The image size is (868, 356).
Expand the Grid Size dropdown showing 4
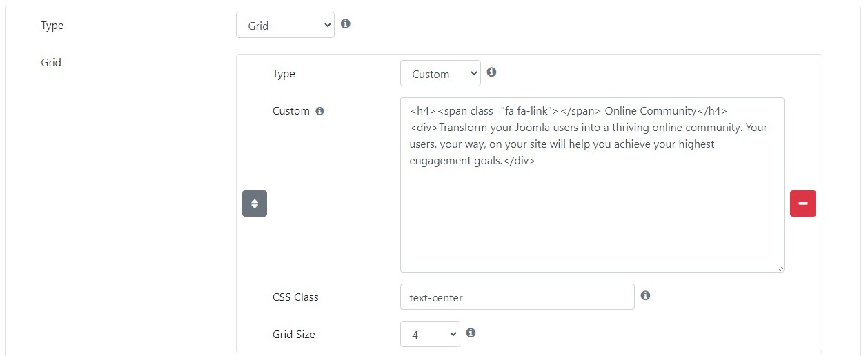click(430, 334)
